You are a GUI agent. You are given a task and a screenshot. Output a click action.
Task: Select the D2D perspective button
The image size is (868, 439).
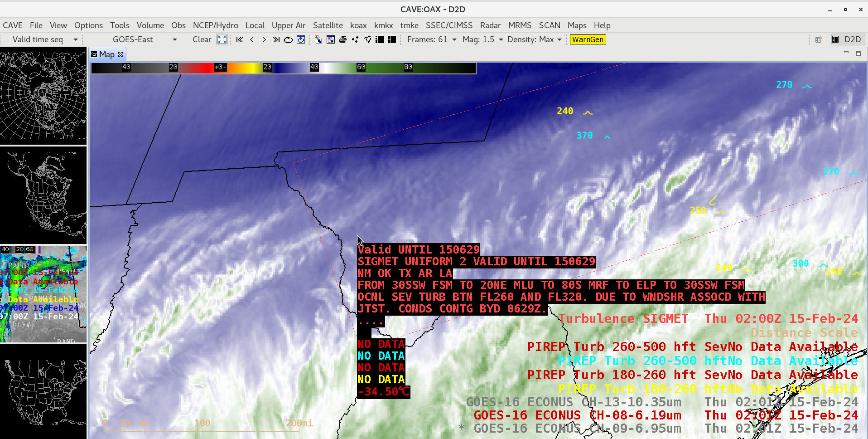coord(847,39)
